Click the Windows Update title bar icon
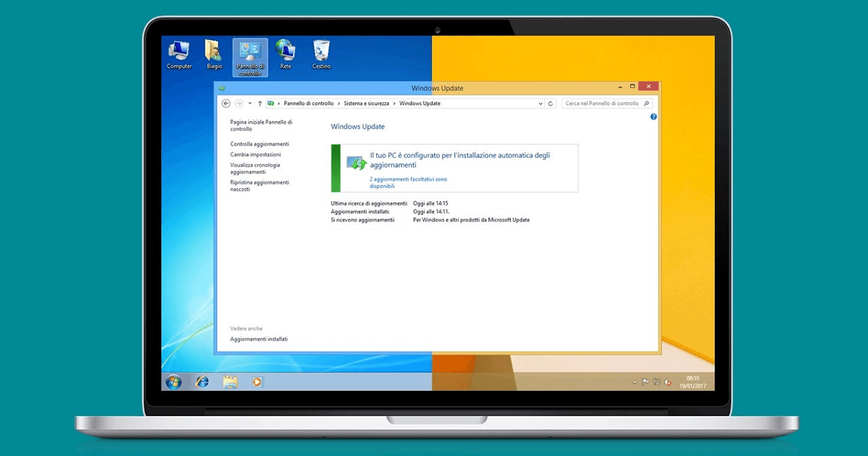Image resolution: width=868 pixels, height=456 pixels. pyautogui.click(x=221, y=88)
